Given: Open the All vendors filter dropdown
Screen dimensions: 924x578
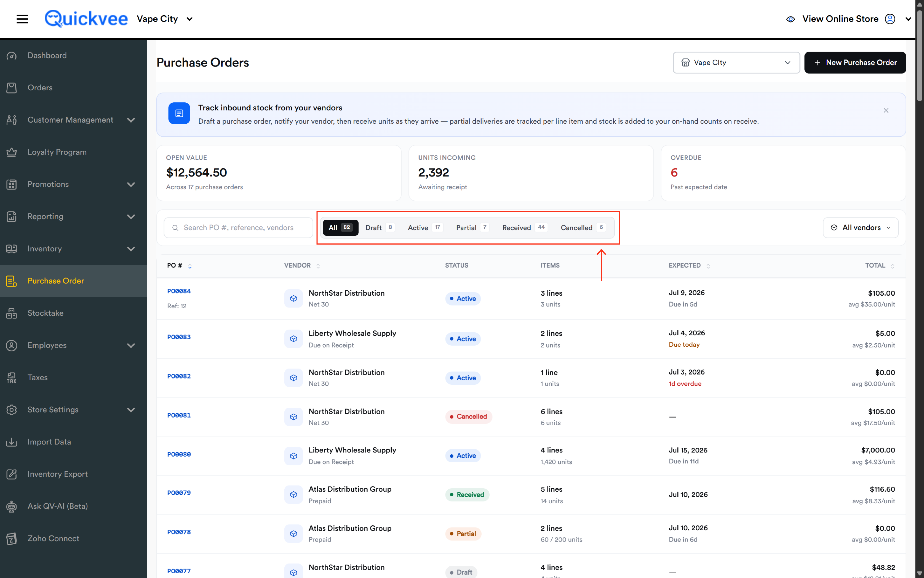Looking at the screenshot, I should coord(860,228).
